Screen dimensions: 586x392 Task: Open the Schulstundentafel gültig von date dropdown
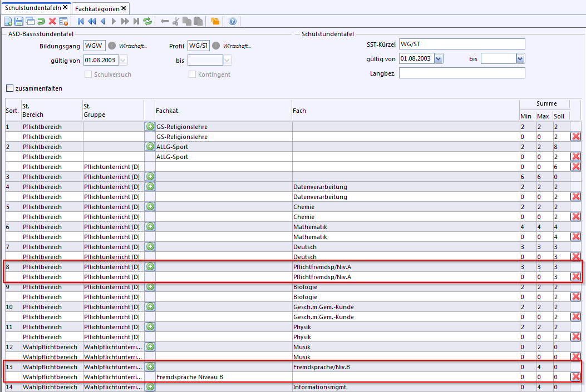(439, 59)
